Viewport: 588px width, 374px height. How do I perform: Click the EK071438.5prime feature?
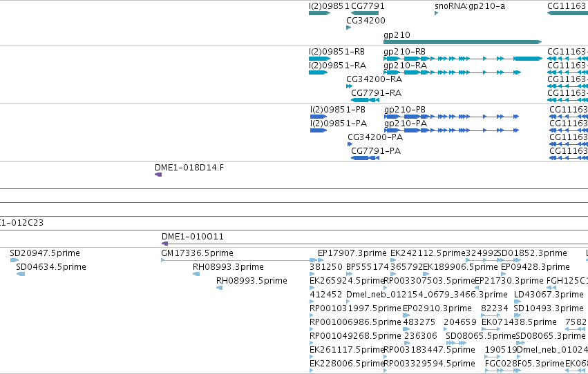491,329
